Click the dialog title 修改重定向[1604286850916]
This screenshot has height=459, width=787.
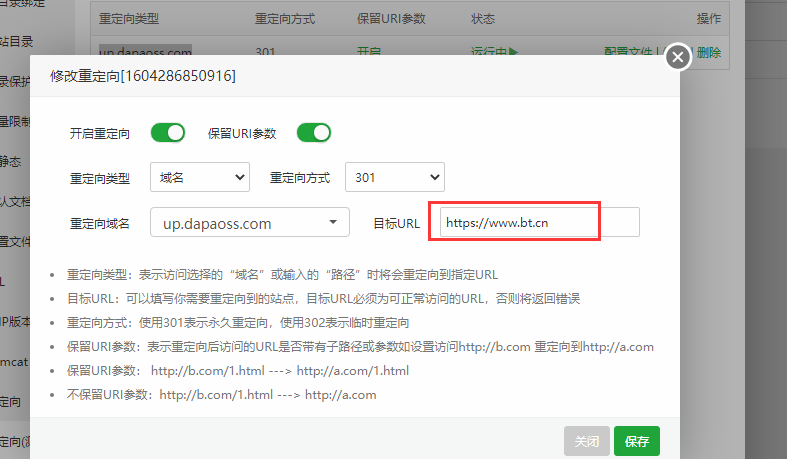143,76
